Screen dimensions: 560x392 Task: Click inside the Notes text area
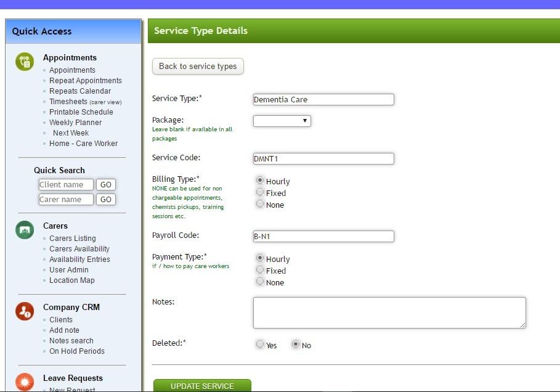[x=388, y=312]
